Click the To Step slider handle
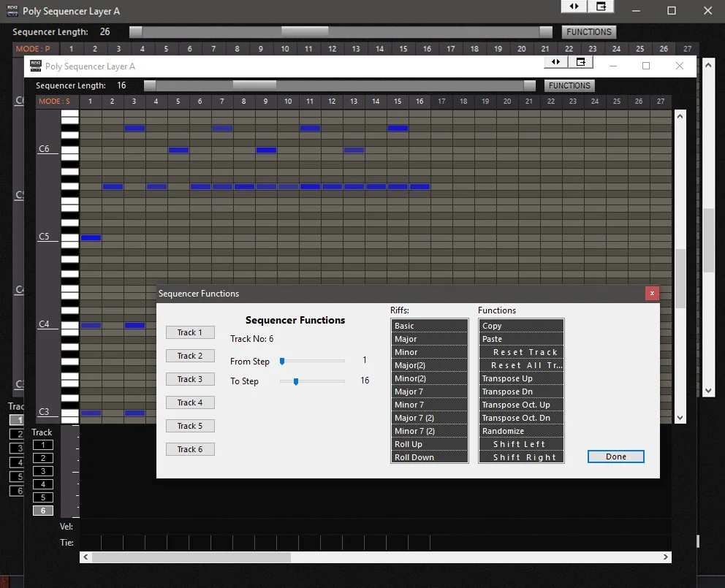Image resolution: width=725 pixels, height=588 pixels. [296, 381]
